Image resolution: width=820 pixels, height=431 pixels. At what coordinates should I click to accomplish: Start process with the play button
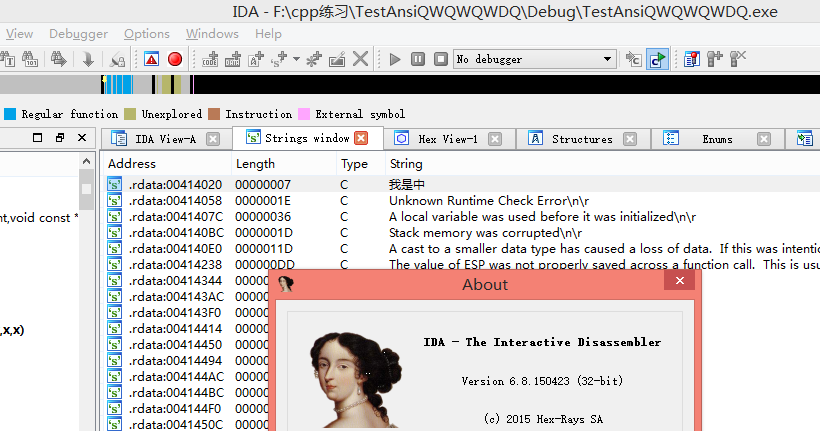395,59
